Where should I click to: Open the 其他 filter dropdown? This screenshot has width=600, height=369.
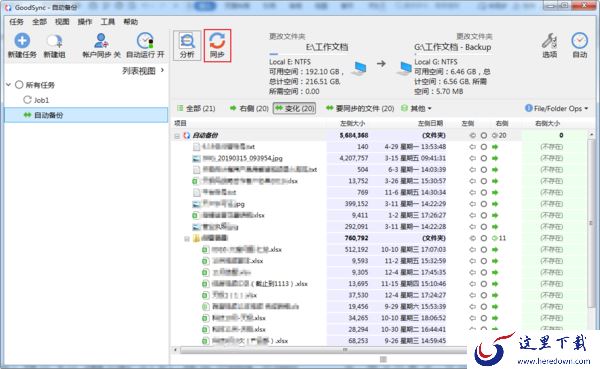pos(416,109)
